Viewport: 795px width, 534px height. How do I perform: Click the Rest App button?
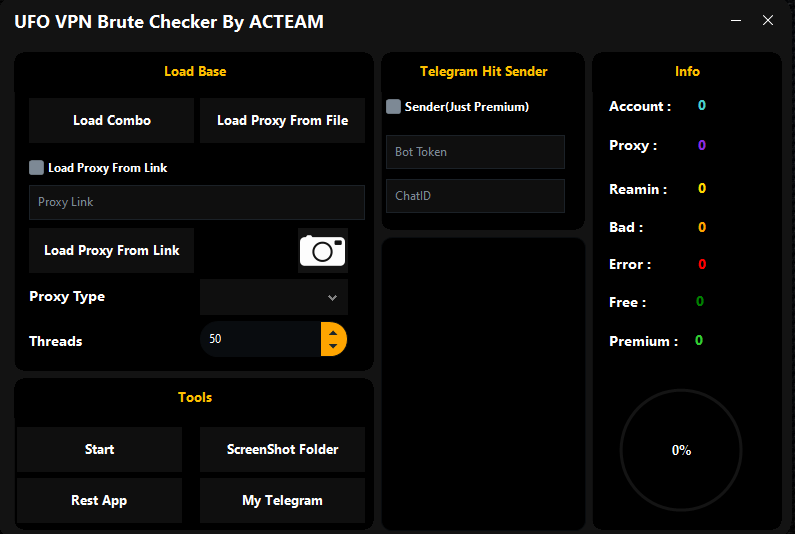tap(99, 501)
